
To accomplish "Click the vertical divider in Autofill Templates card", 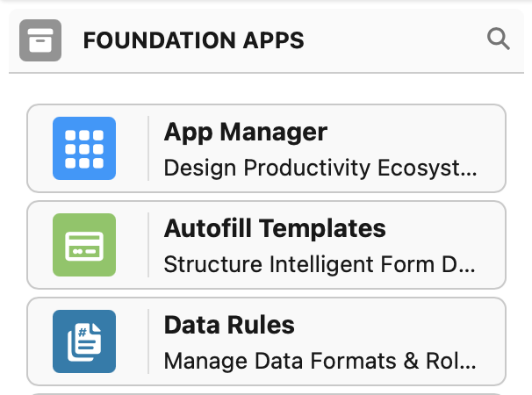I will pos(148,245).
